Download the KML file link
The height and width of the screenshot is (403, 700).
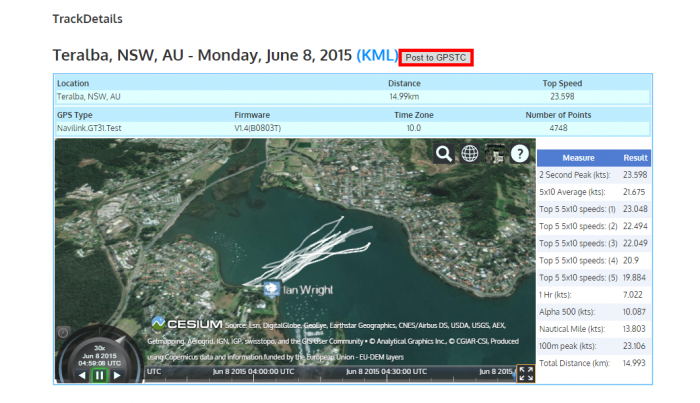click(375, 56)
